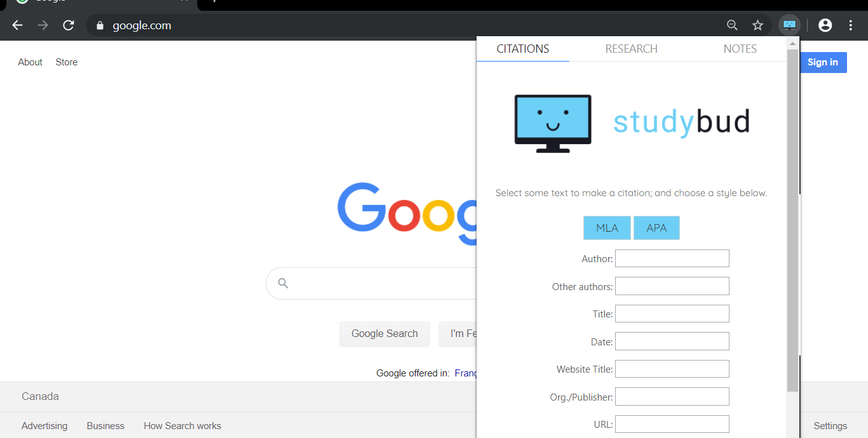Click the studybud monitor logo
Screen dimensions: 868x438
tap(553, 124)
